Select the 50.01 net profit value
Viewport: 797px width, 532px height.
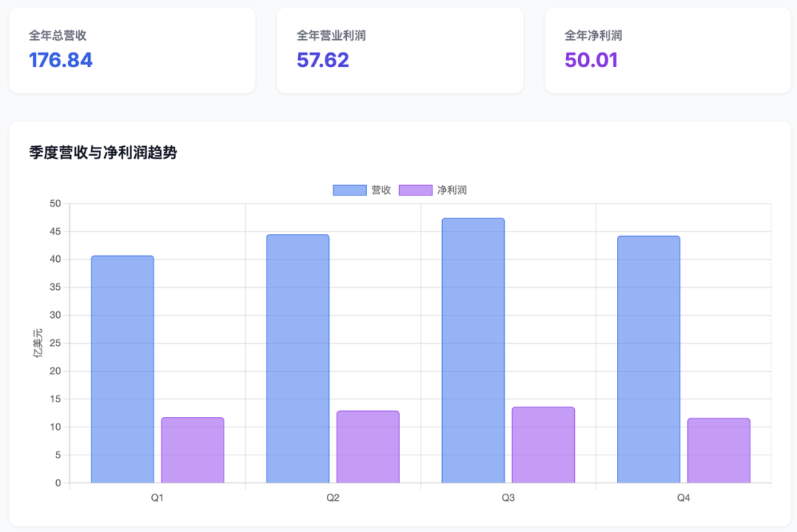[x=591, y=61]
